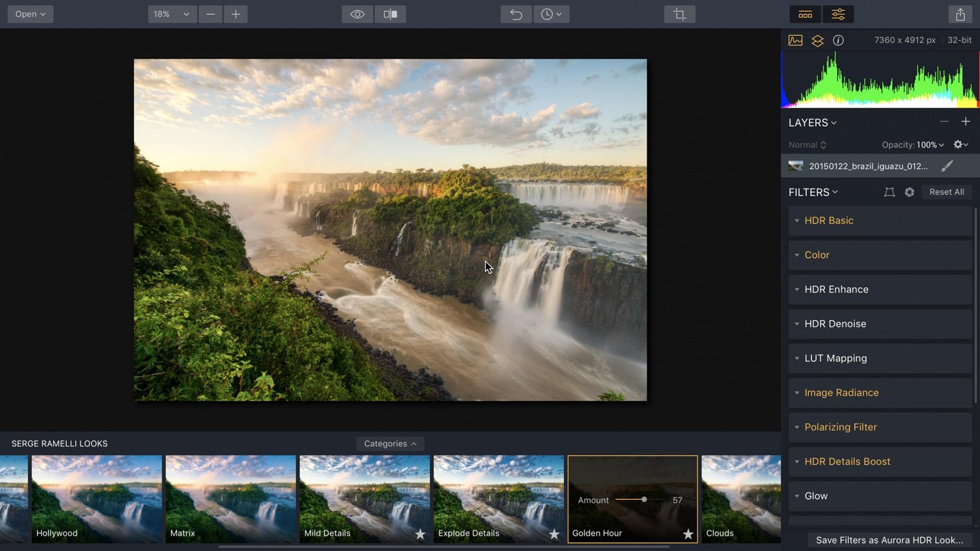Click the filters panel vertical scrollbar
This screenshot has height=551, width=980.
pos(976,305)
